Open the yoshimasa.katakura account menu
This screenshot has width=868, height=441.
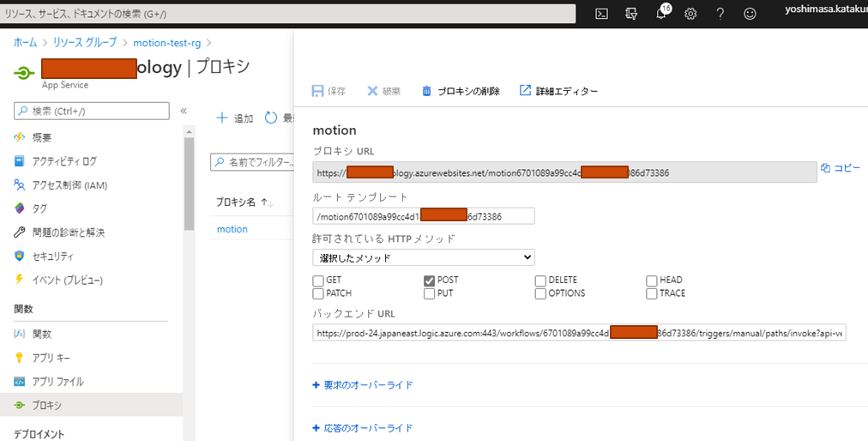pos(826,10)
